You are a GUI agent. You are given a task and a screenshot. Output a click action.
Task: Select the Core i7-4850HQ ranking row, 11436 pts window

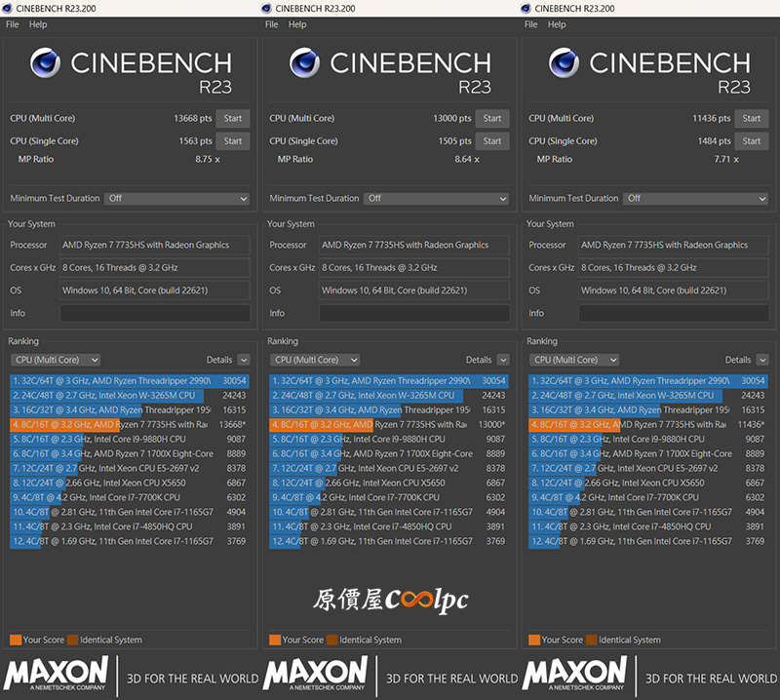point(648,526)
